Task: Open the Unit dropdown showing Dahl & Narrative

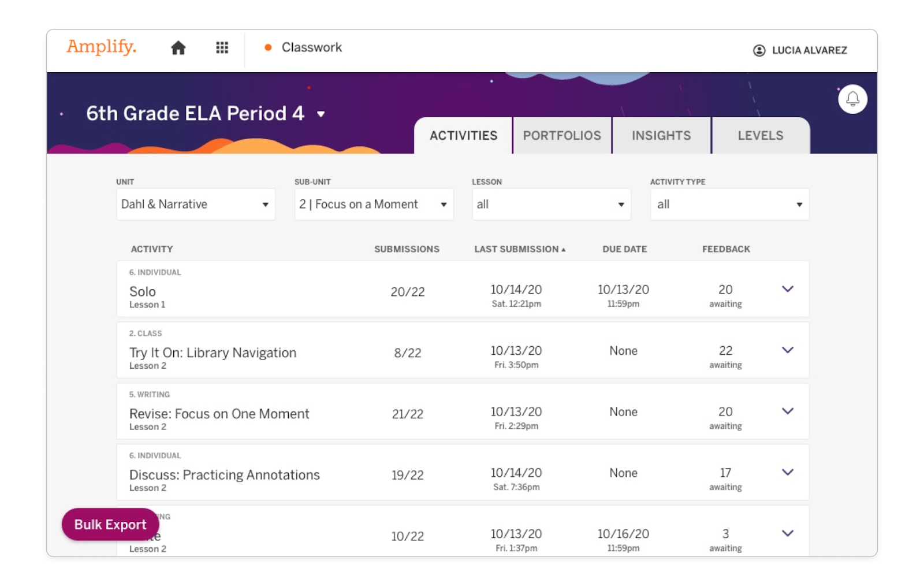Action: pyautogui.click(x=195, y=204)
